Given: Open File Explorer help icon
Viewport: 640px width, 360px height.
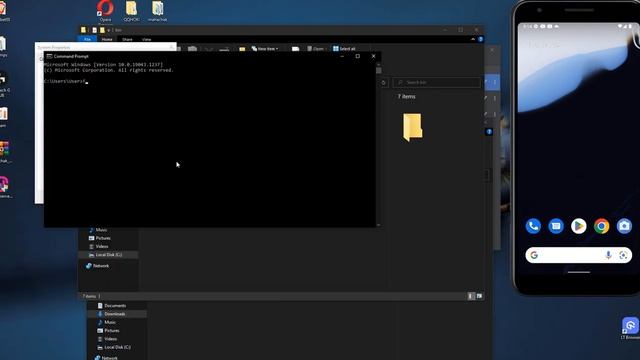Looking at the screenshot, I should tap(480, 39).
